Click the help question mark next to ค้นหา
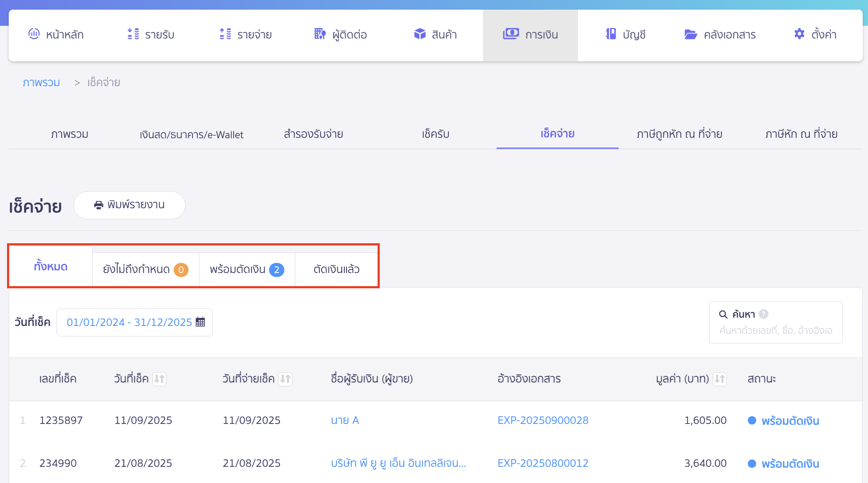868x483 pixels. coord(763,314)
